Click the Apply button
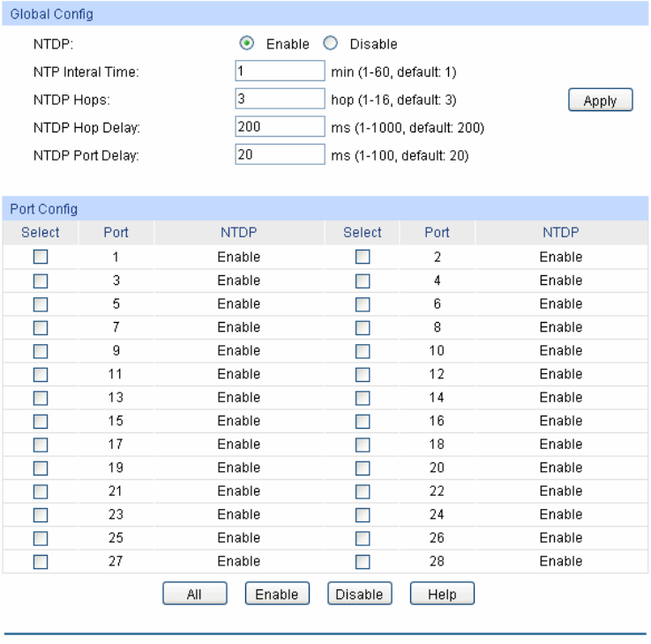This screenshot has height=644, width=651. click(601, 100)
